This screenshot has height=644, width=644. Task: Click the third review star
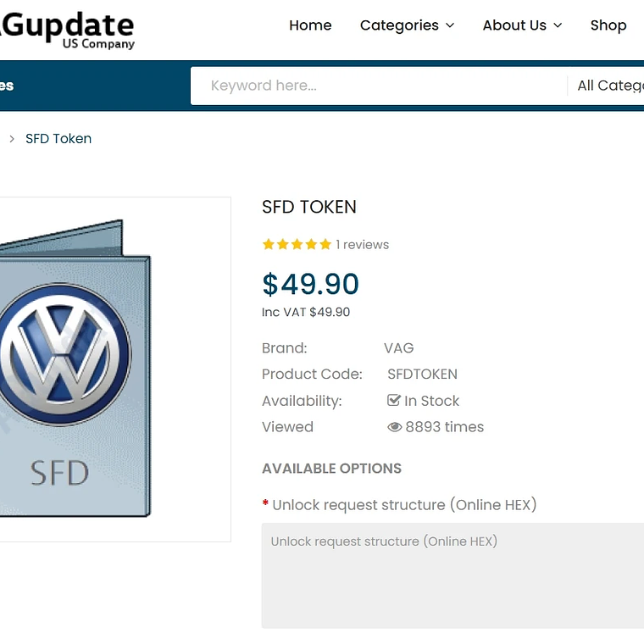[297, 245]
